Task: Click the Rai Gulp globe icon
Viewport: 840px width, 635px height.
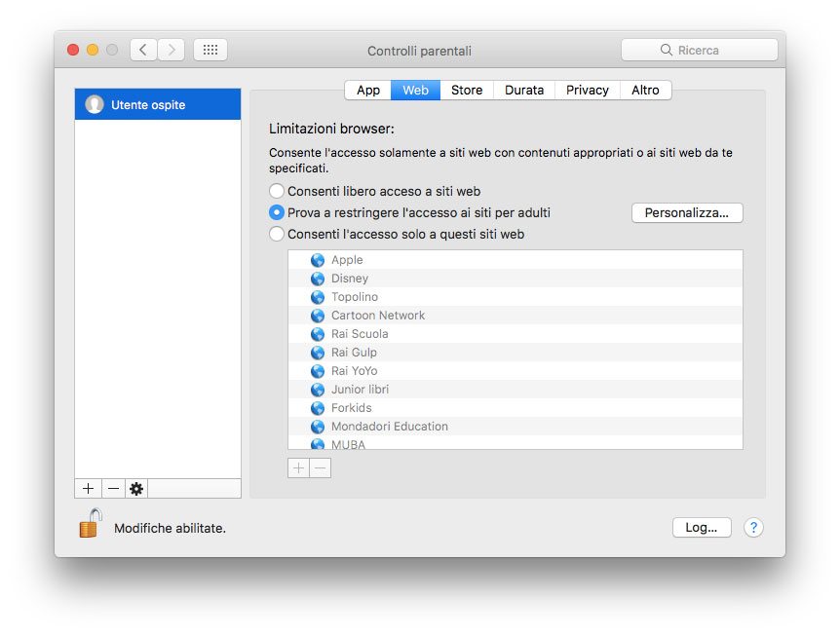Action: pos(318,353)
